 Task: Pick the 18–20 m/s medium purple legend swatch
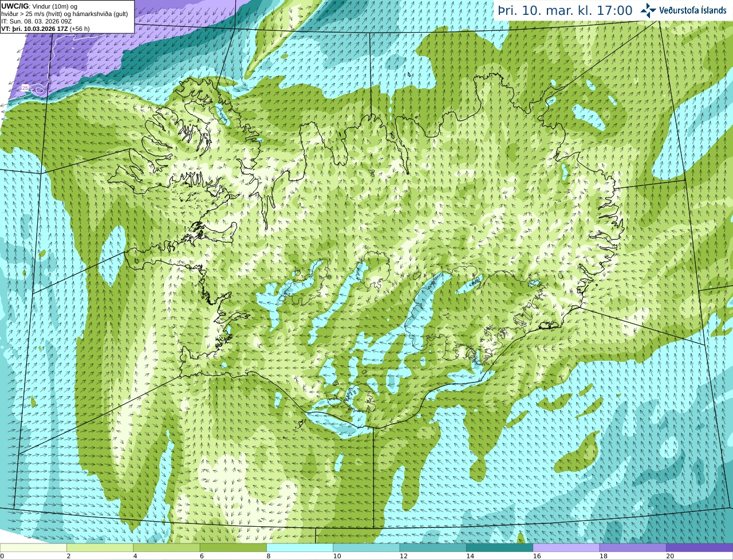click(x=633, y=547)
